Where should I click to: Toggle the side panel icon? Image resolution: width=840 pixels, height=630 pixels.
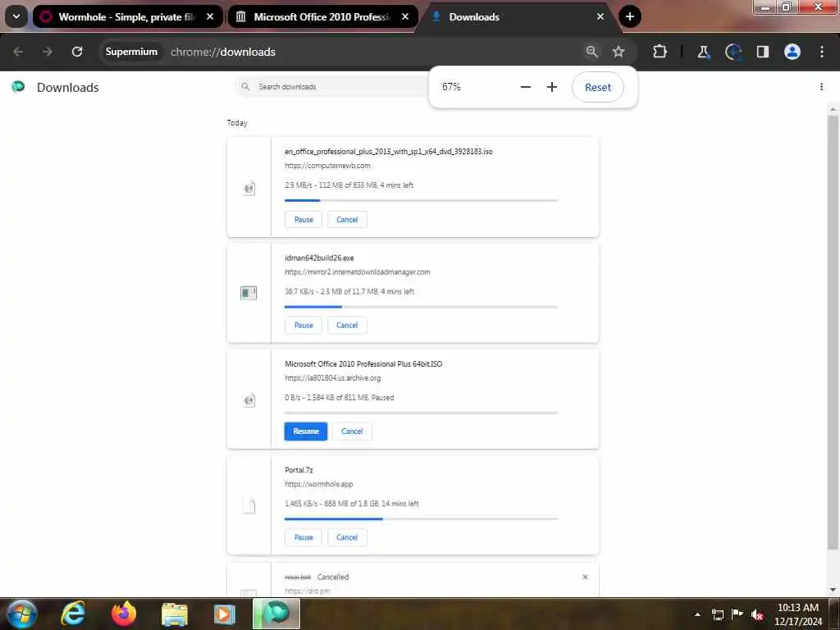pyautogui.click(x=763, y=52)
